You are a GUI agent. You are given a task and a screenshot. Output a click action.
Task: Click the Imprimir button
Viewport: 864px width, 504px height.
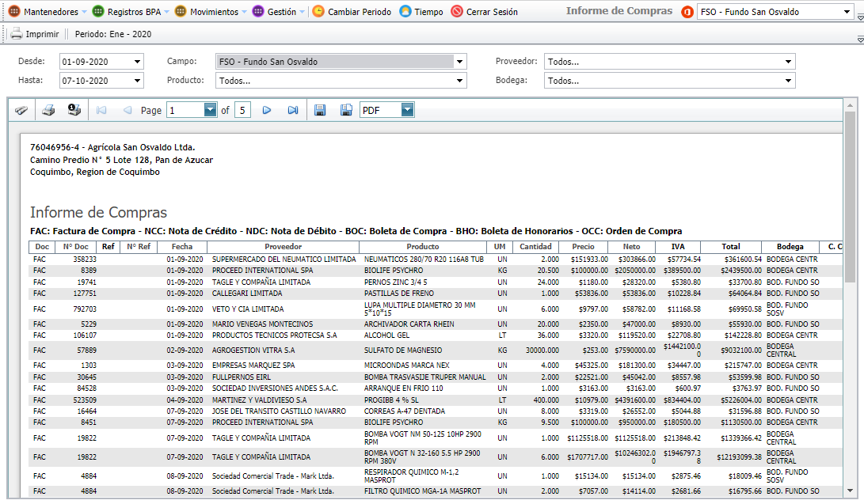[x=34, y=34]
